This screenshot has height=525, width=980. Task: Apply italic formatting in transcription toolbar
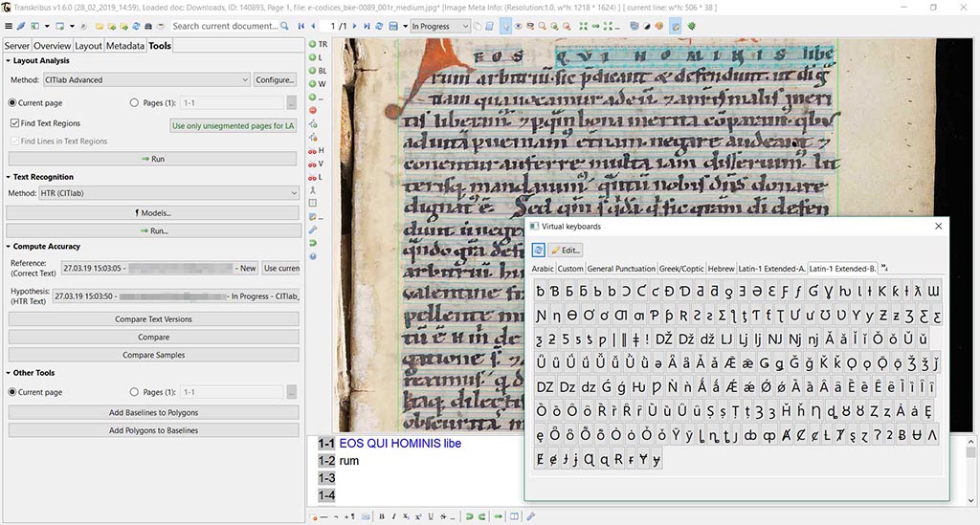pyautogui.click(x=393, y=516)
